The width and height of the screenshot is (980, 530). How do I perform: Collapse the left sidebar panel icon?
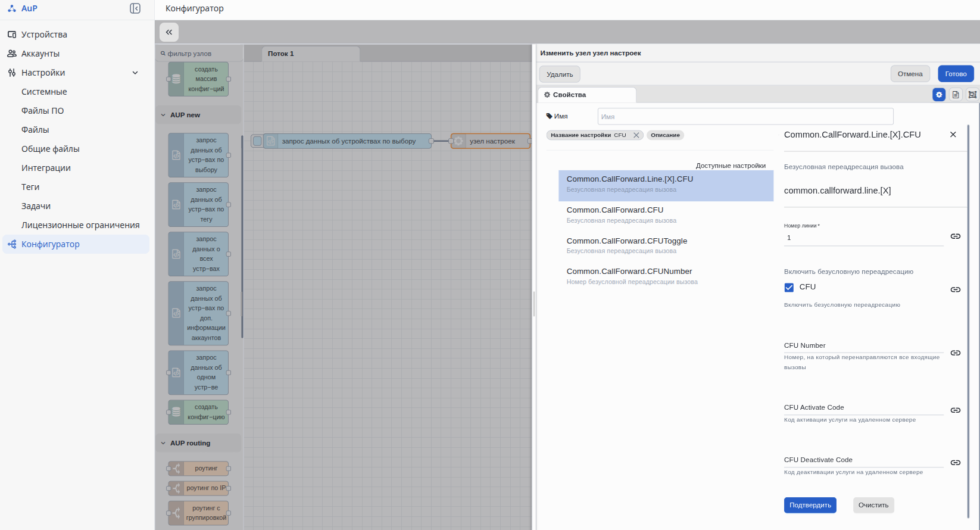click(x=135, y=8)
